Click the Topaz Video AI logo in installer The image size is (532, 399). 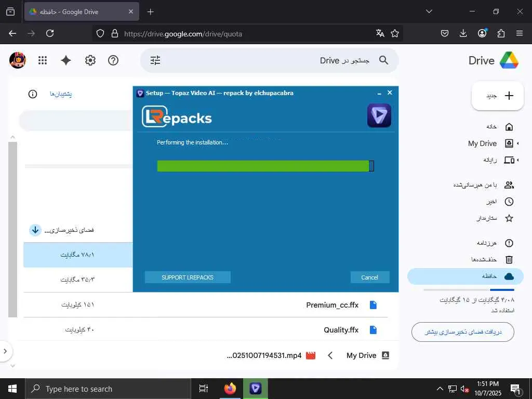(379, 116)
